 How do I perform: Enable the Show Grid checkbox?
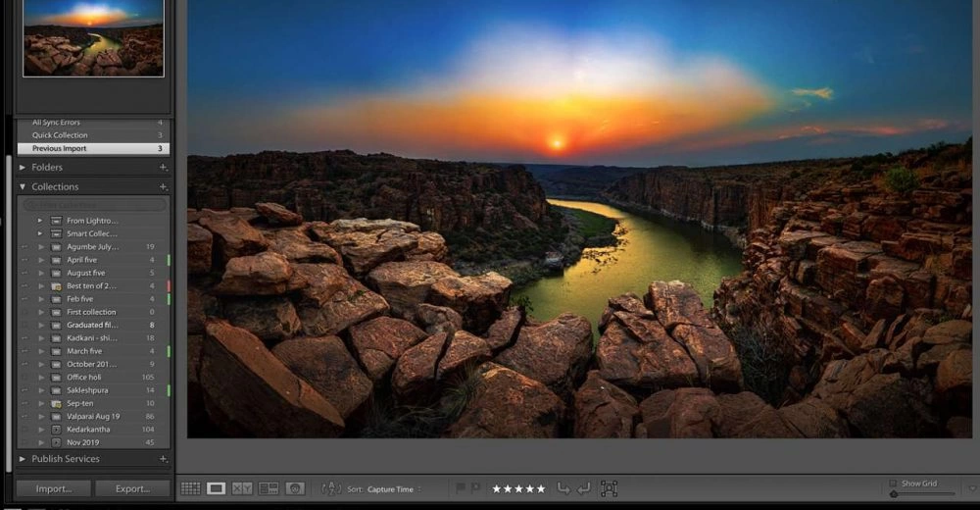pos(893,484)
